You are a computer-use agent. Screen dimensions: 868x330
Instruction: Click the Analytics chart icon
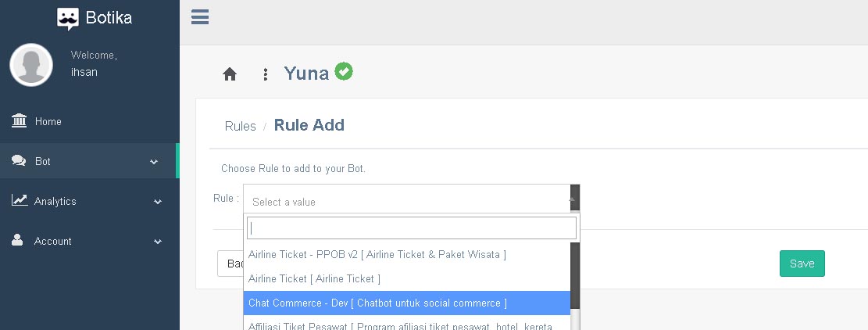[20, 201]
